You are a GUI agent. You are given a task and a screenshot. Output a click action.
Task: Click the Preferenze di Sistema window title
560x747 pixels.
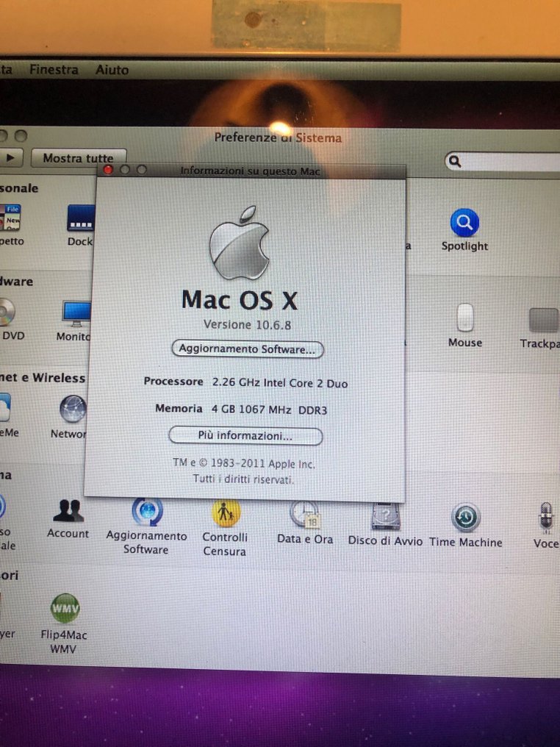278,137
